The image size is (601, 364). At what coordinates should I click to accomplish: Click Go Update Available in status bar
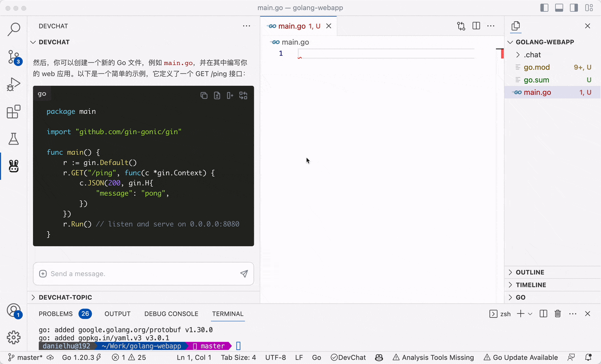click(520, 357)
